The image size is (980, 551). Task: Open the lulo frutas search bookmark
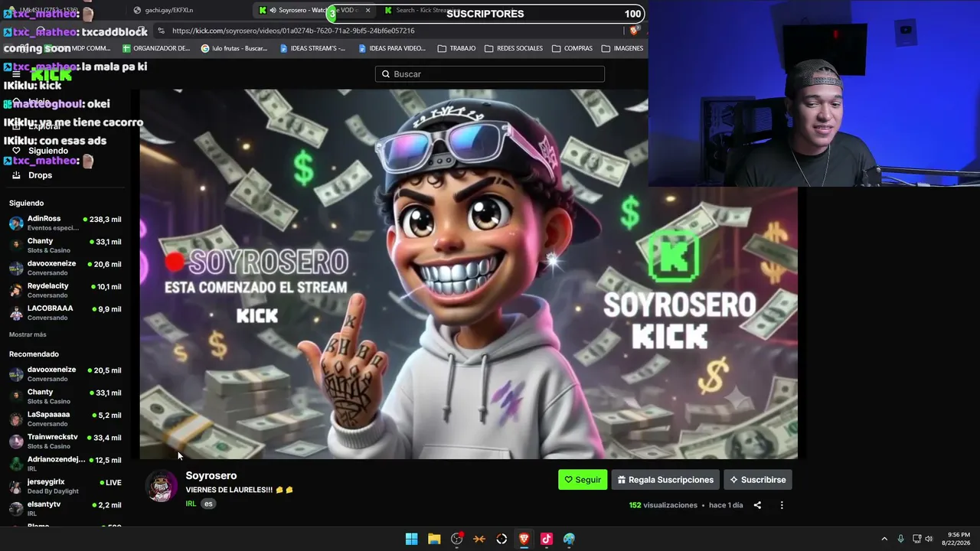234,48
